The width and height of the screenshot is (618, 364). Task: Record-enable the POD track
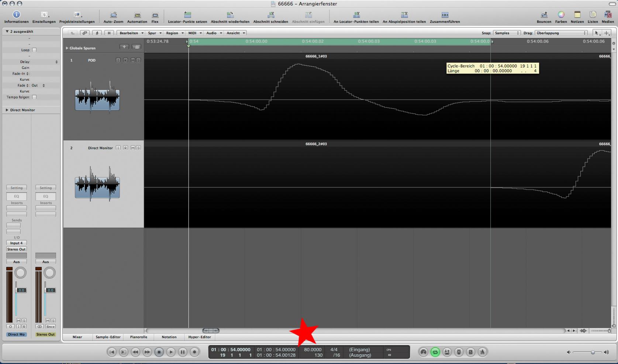125,60
